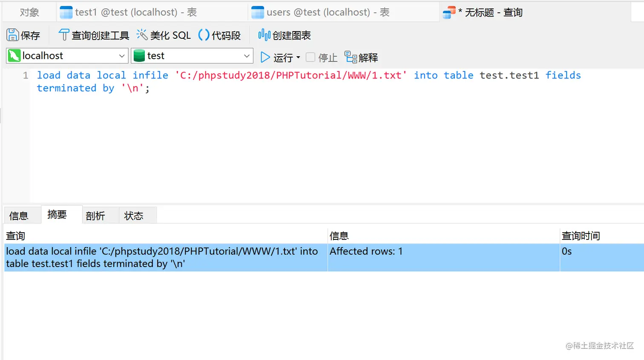Switch to the Objects tab
644x360 pixels.
[x=29, y=12]
